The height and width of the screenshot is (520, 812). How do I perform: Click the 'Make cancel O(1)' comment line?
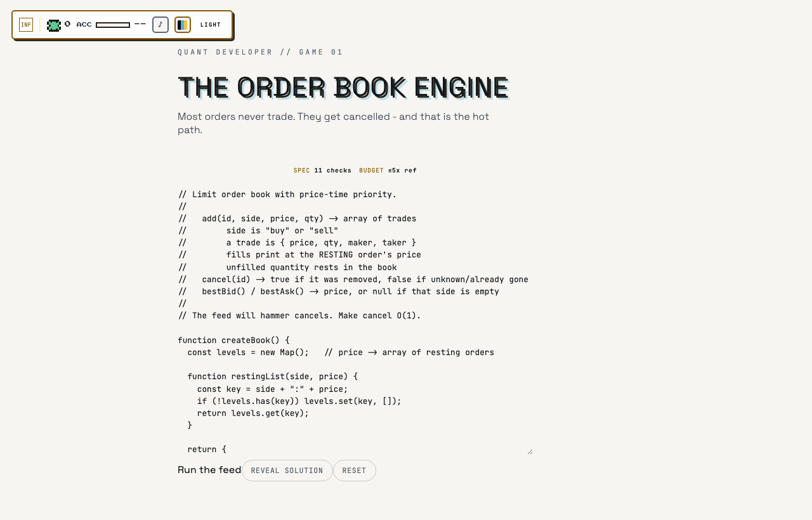coord(299,316)
